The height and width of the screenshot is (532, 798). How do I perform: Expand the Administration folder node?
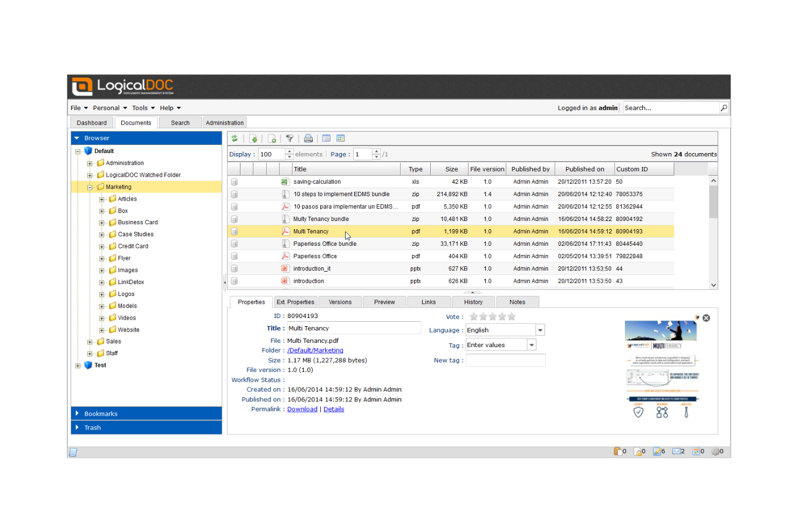(x=90, y=163)
